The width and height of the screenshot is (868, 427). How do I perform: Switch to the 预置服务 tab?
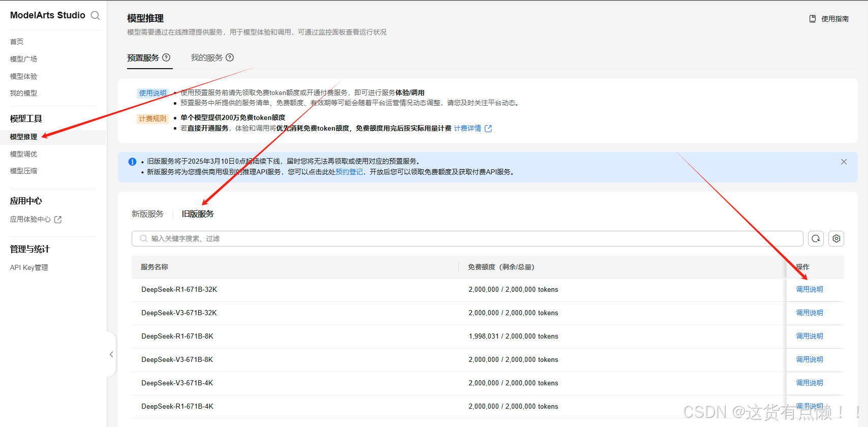(143, 58)
